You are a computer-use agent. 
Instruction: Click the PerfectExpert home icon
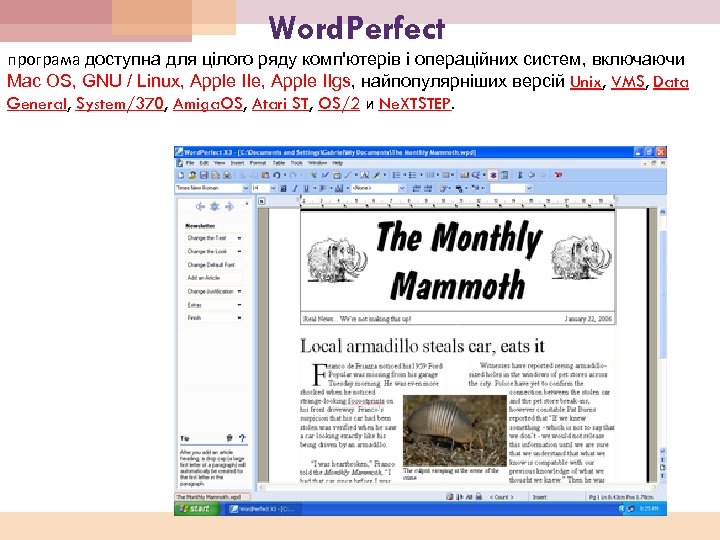point(214,207)
